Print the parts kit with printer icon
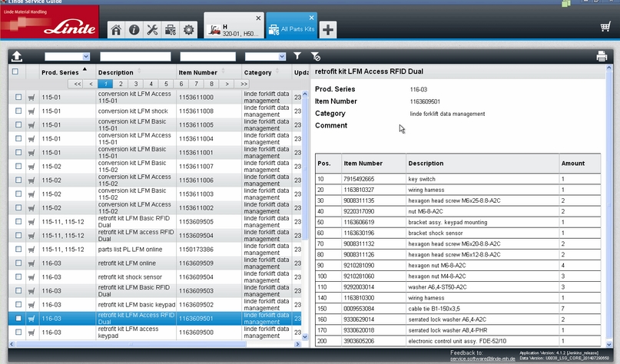The image size is (620, 364). (x=602, y=57)
